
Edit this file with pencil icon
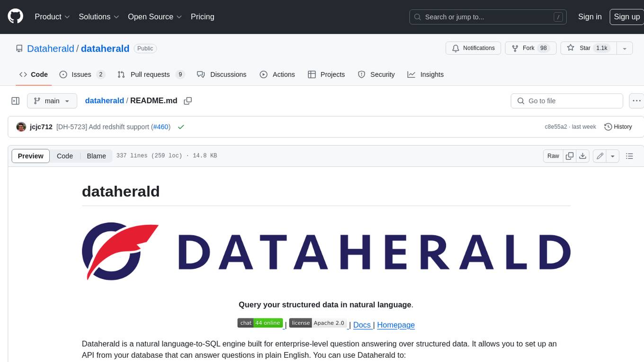600,156
